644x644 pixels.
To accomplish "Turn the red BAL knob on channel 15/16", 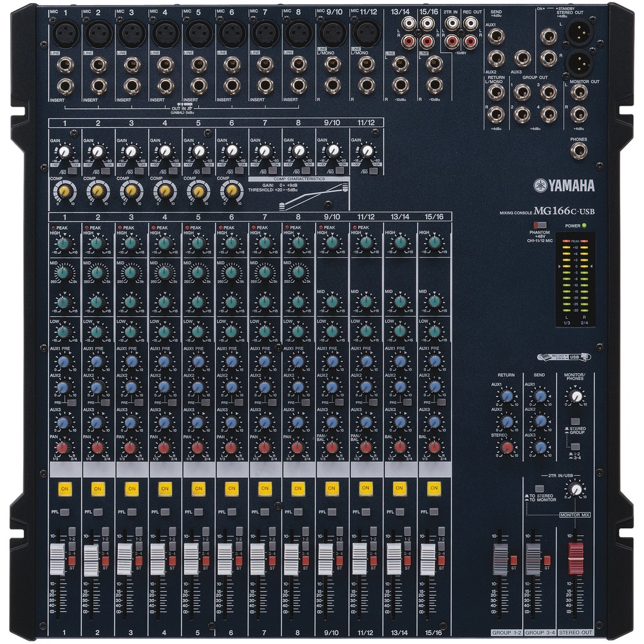I will 434,448.
